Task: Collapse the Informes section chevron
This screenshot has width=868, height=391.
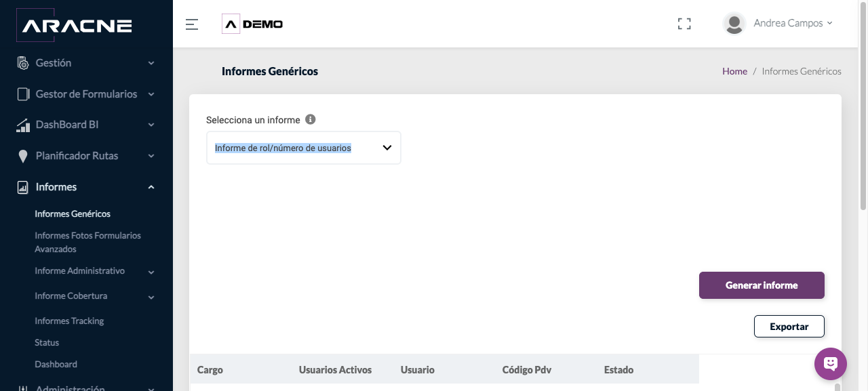Action: 151,187
